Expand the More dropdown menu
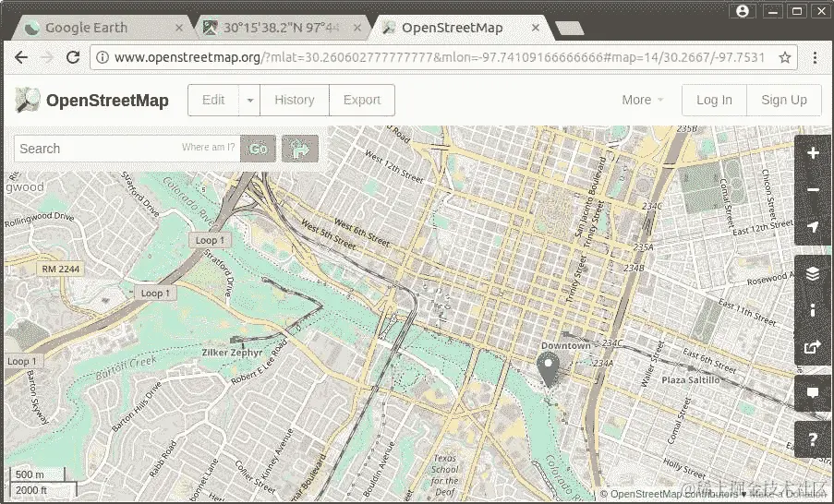The height and width of the screenshot is (504, 834). tap(643, 100)
